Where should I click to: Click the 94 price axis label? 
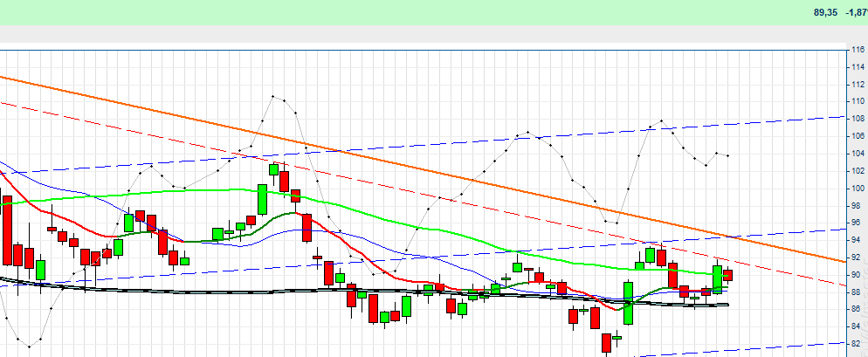click(x=857, y=240)
